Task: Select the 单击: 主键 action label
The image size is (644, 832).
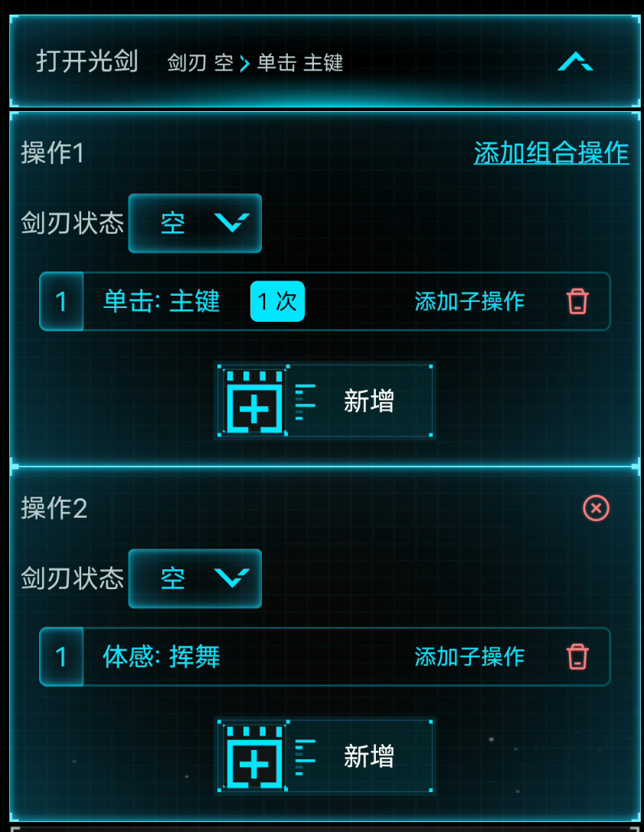Action: (x=162, y=301)
